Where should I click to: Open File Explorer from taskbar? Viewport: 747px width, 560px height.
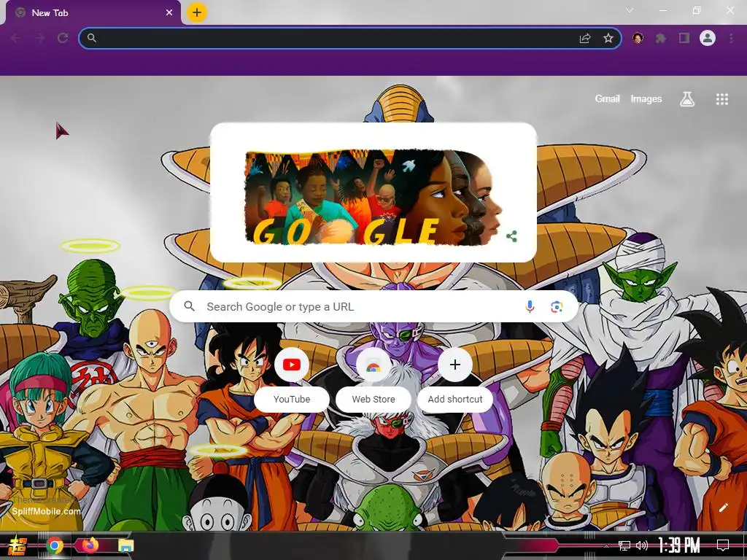click(126, 545)
